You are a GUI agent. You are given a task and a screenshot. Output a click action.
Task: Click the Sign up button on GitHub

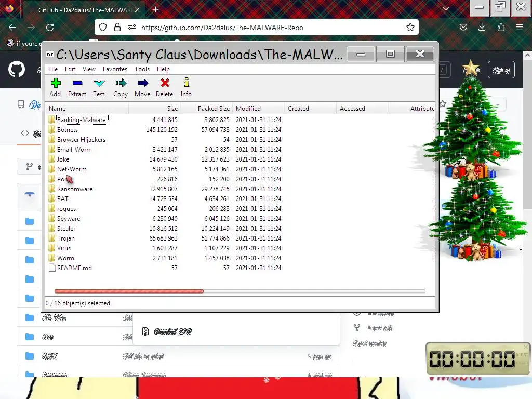501,70
